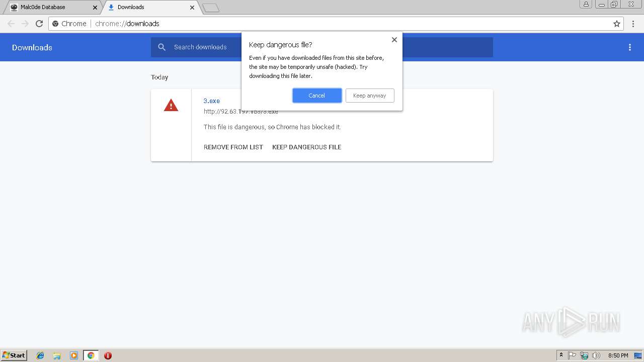Choose Keep anyway in the dialog
Screen dimensions: 644x362
click(x=370, y=96)
